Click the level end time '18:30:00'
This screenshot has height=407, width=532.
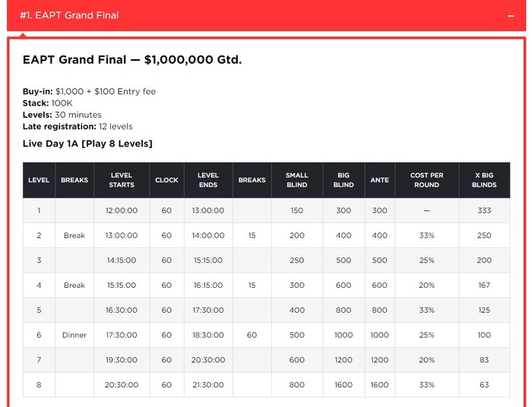point(208,335)
